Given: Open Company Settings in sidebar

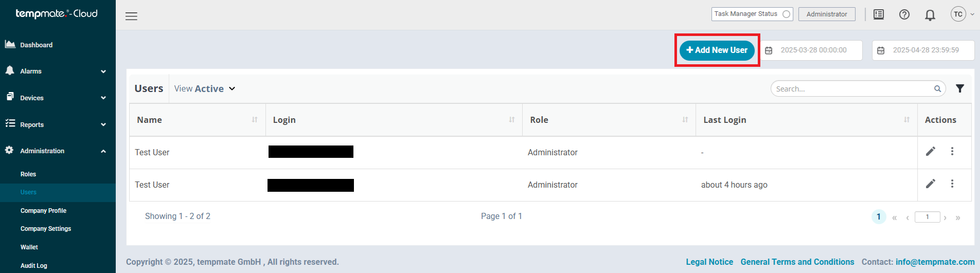Looking at the screenshot, I should pyautogui.click(x=46, y=229).
